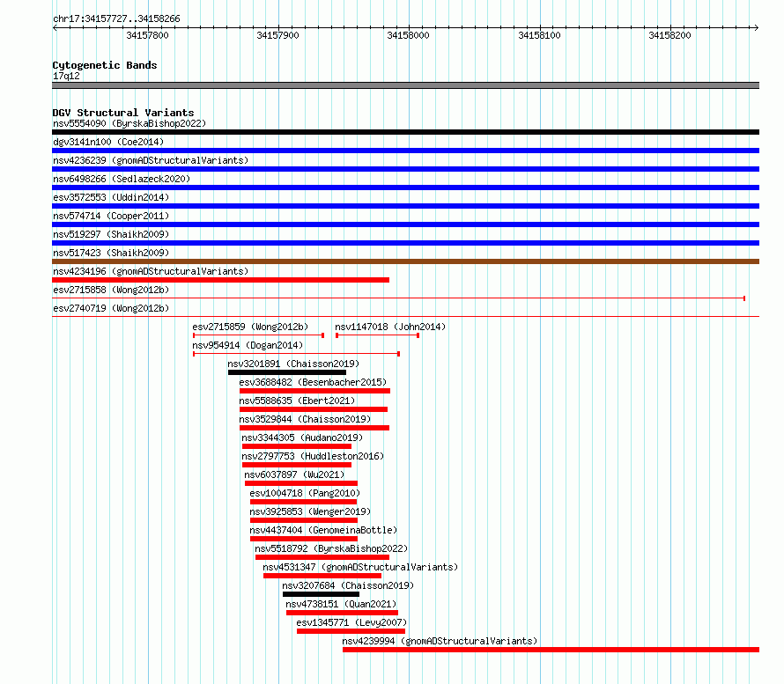The height and width of the screenshot is (684, 784).
Task: Click the red bar below esv3688482
Action: (x=315, y=391)
